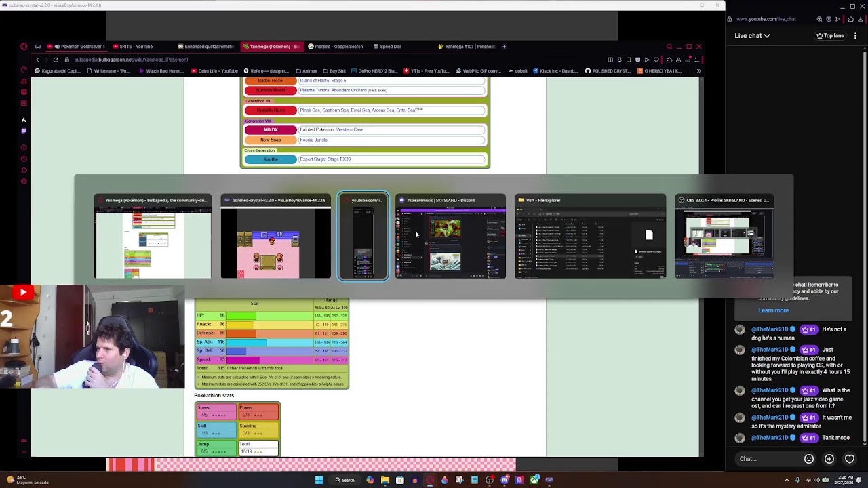Reload the Bulbapedia page

click(x=56, y=60)
